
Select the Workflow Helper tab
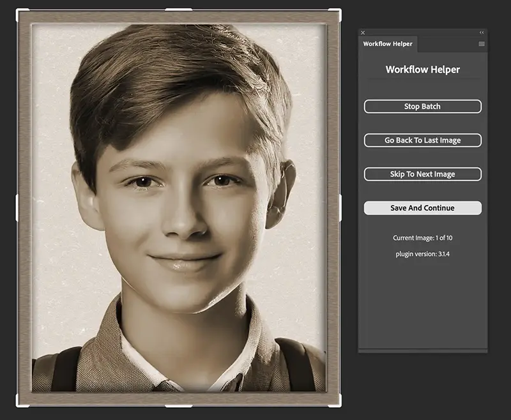(x=388, y=44)
